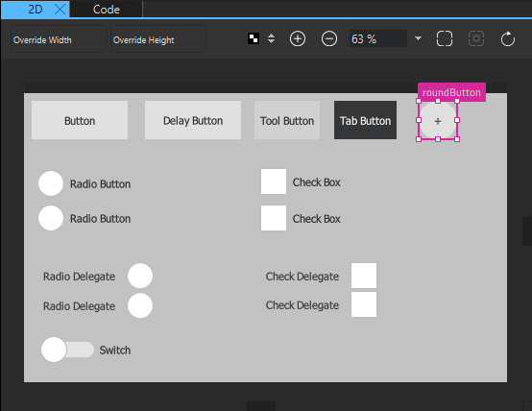
Task: Close the 2D tab
Action: click(x=60, y=10)
